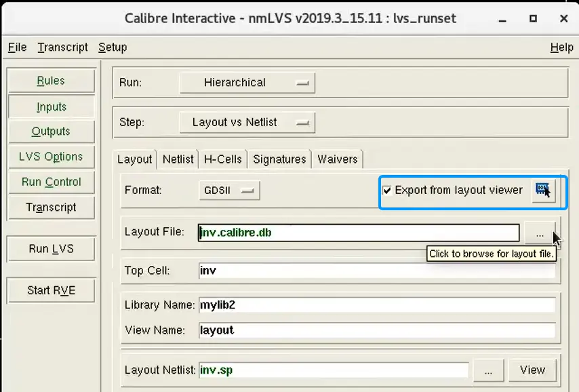Uncheck Export from layout viewer checkbox
The width and height of the screenshot is (579, 392).
pos(387,191)
